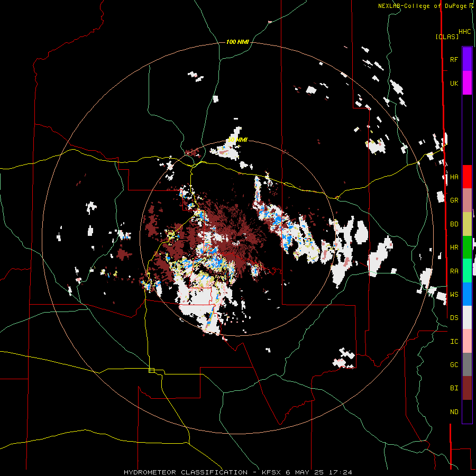Viewport: 476px width, 476px height.
Task: Pick the HR dark green legend swatch
Action: pyautogui.click(x=467, y=247)
